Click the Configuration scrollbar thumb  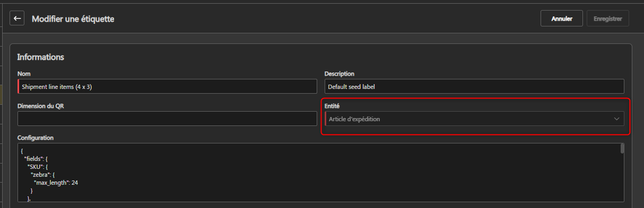click(622, 148)
